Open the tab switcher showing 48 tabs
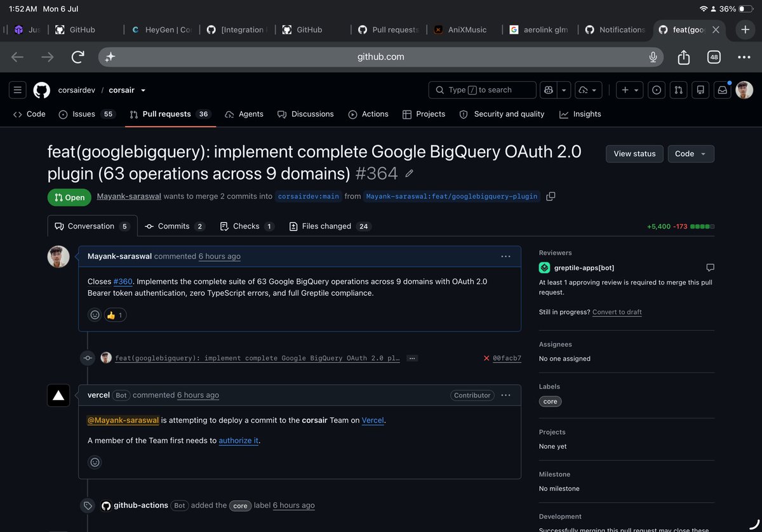 point(714,57)
